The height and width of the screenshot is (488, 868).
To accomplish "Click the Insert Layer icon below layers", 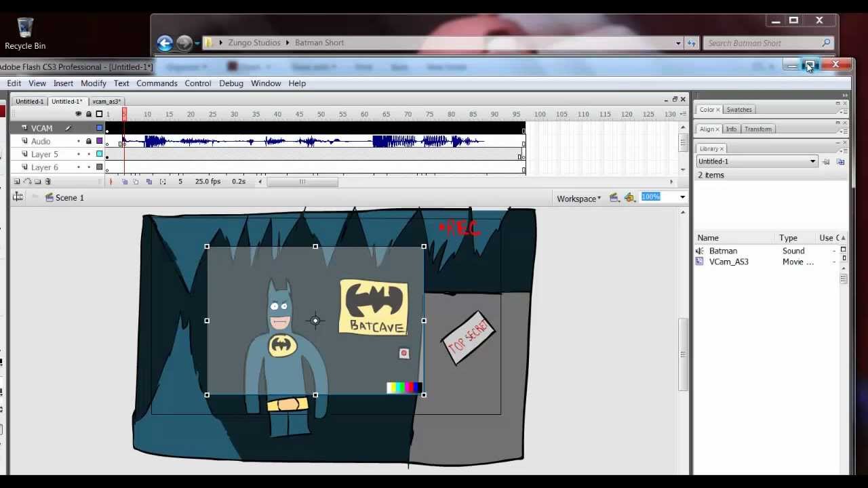I will 17,182.
